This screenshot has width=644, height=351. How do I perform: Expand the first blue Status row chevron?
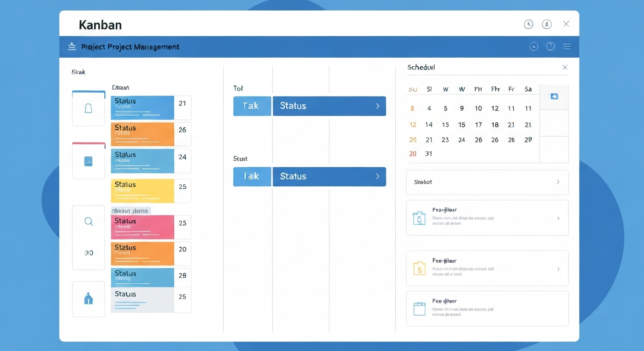(377, 106)
